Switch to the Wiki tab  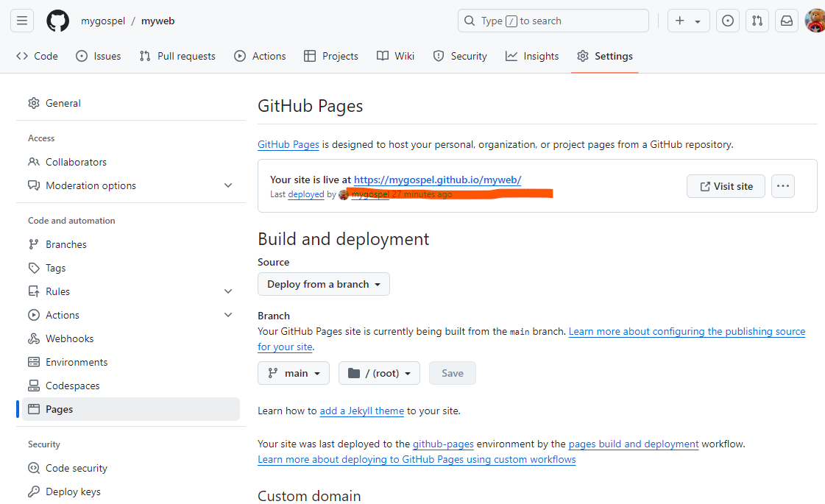(x=396, y=56)
